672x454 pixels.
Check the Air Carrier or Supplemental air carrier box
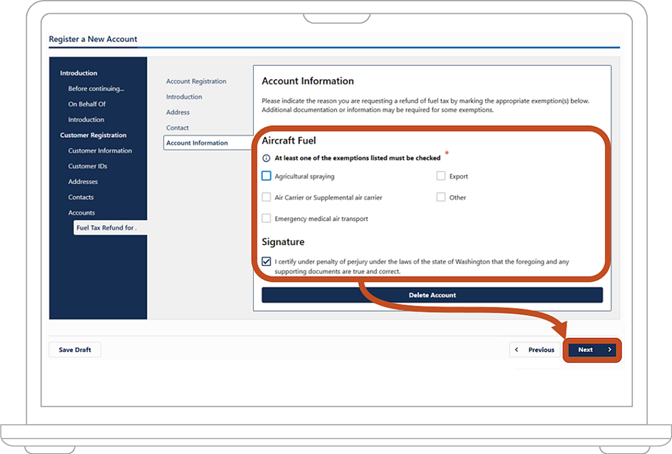pyautogui.click(x=266, y=197)
